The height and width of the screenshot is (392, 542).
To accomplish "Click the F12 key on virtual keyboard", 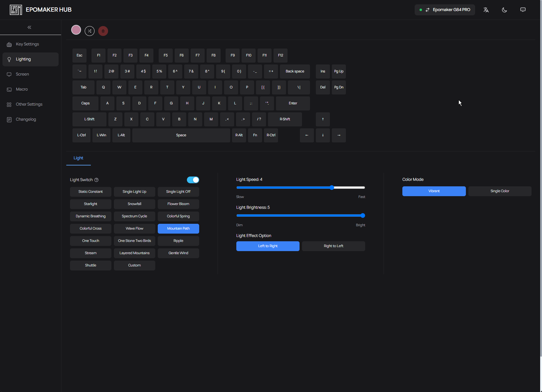I will tap(281, 56).
